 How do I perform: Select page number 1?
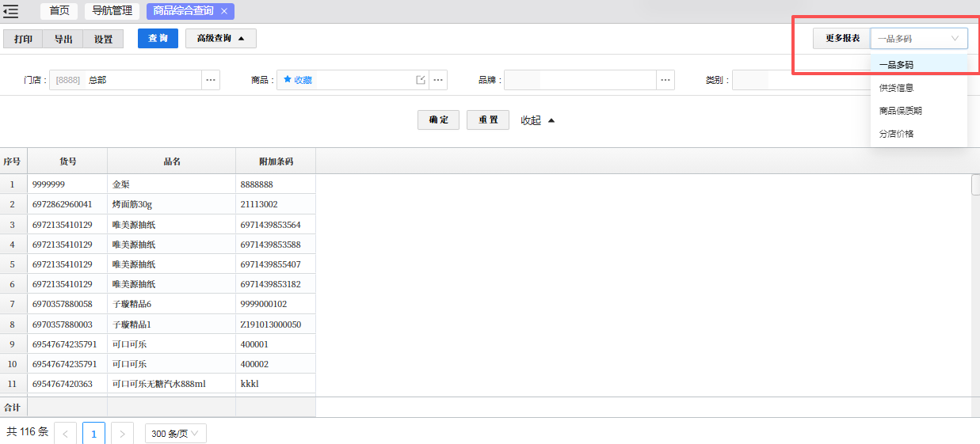(93, 434)
